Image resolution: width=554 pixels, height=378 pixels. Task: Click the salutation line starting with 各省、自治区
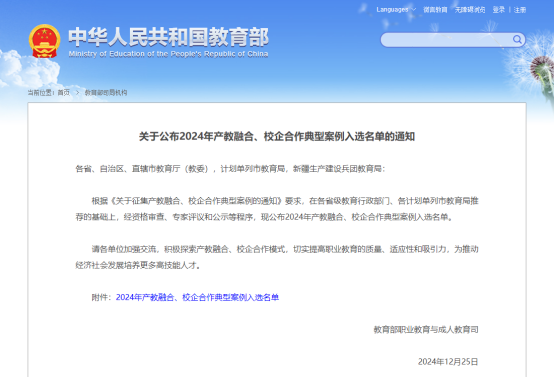tap(230, 169)
